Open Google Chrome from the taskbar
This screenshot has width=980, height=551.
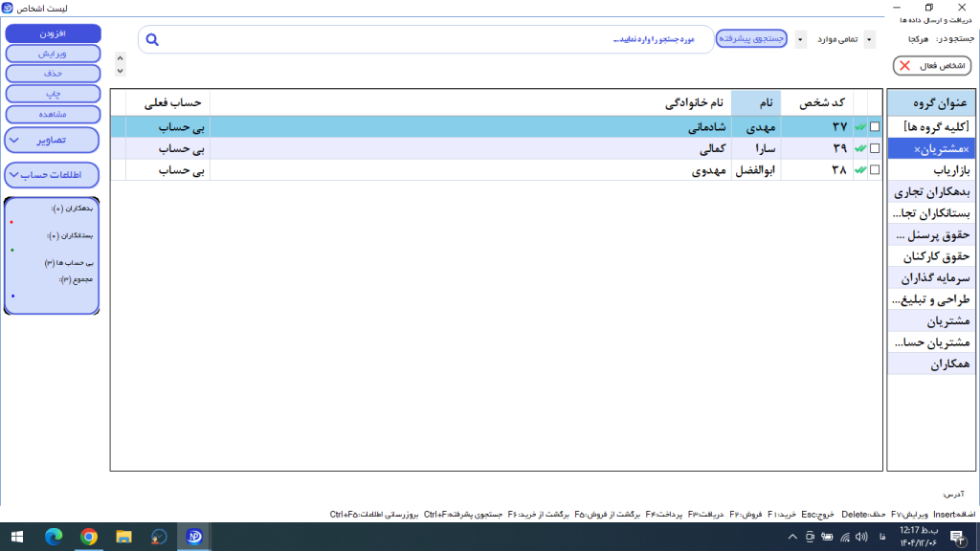coord(89,537)
